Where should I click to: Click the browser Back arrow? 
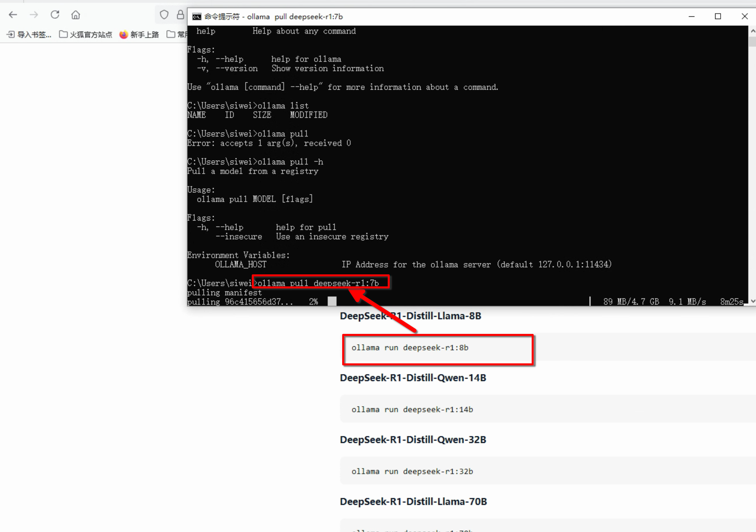[x=13, y=15]
